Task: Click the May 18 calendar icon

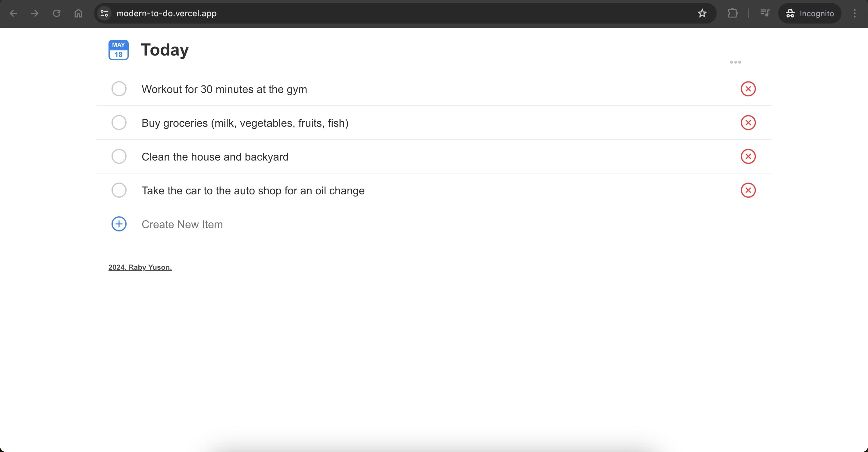Action: point(118,50)
